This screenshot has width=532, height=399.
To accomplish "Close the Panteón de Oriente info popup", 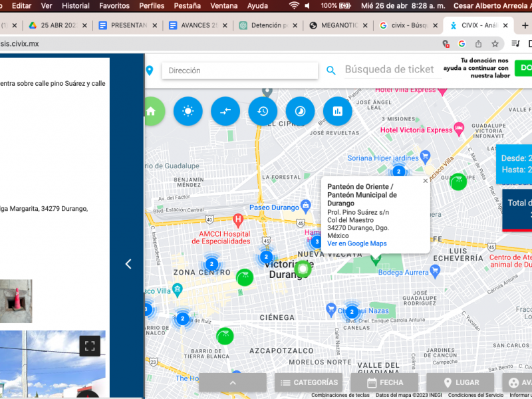I will pyautogui.click(x=425, y=181).
